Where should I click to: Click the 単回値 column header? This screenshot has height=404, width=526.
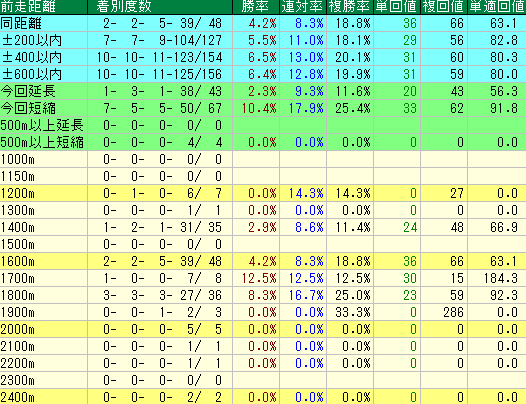[x=397, y=6]
